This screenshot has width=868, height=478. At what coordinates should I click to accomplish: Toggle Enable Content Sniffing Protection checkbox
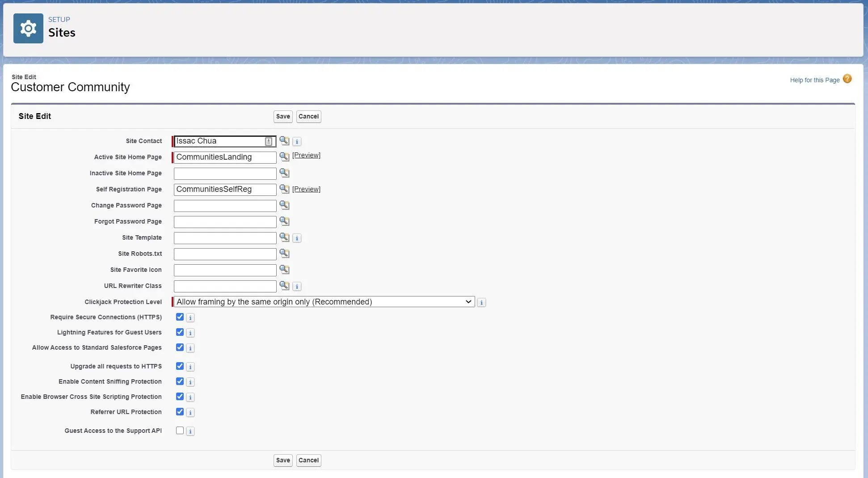click(180, 381)
